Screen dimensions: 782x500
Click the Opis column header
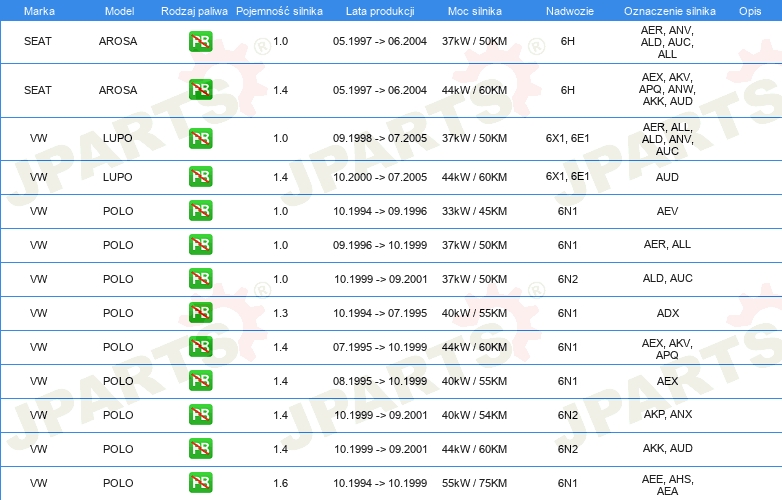(x=749, y=10)
